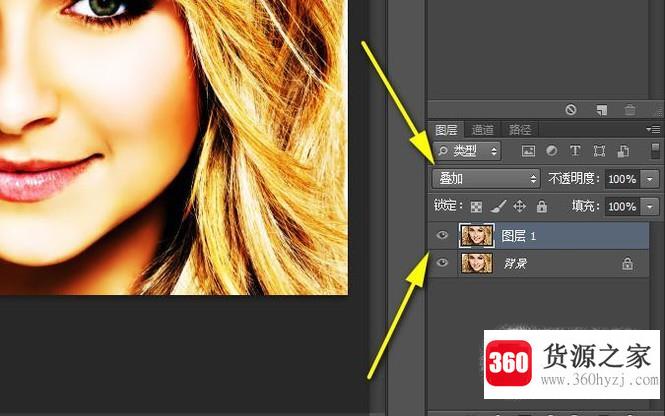This screenshot has height=416, width=665.
Task: Click the clear (no-entry) icon in upper panel
Action: point(571,110)
